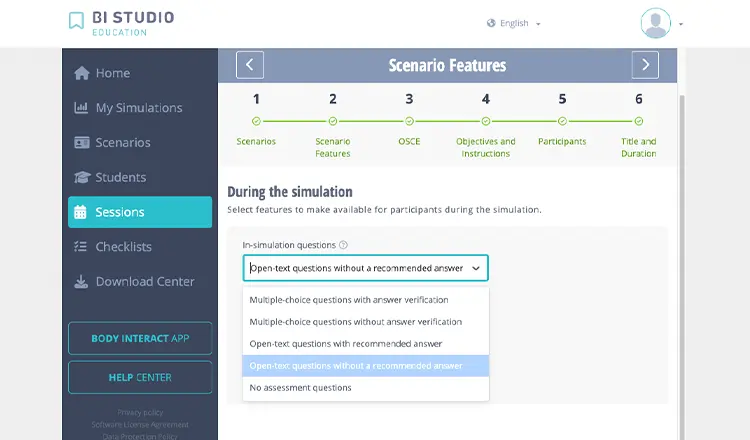Screen dimensions: 750x440
Task: Jump to step 5 Participants checkmark
Action: (x=562, y=121)
